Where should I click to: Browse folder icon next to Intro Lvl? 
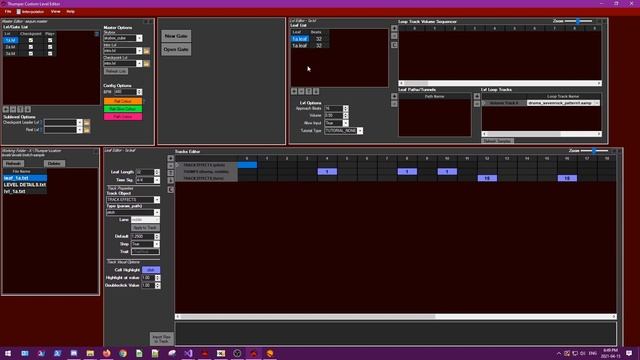[x=147, y=51]
